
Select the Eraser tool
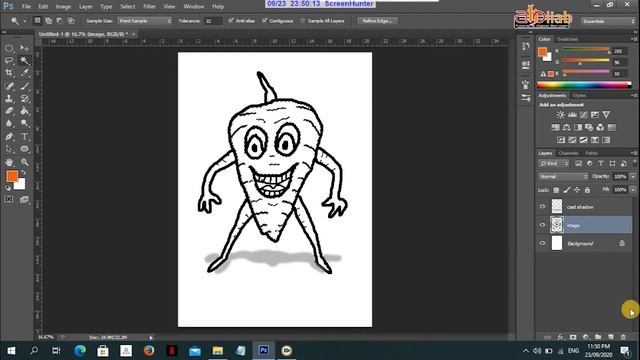coord(9,111)
